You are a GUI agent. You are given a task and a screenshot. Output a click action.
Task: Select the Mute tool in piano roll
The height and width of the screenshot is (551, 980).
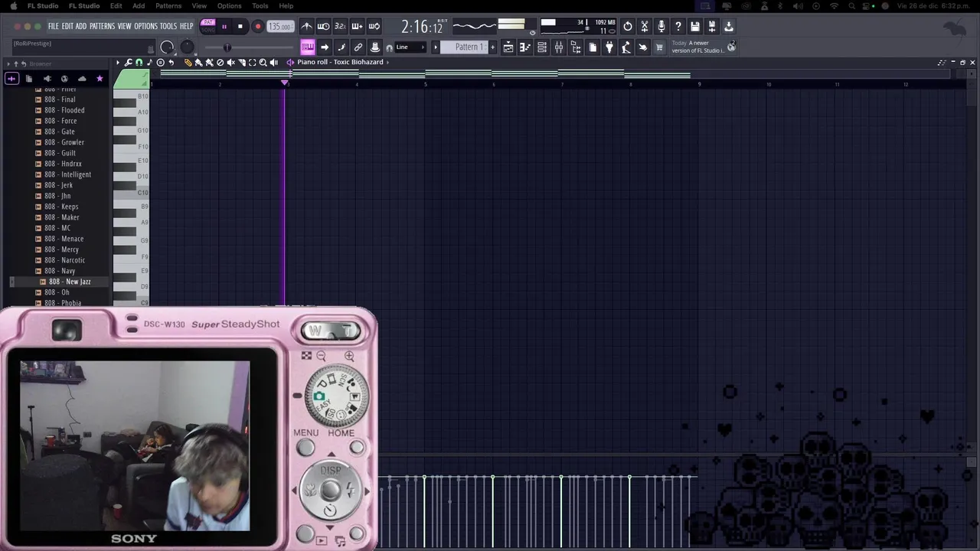coord(231,63)
